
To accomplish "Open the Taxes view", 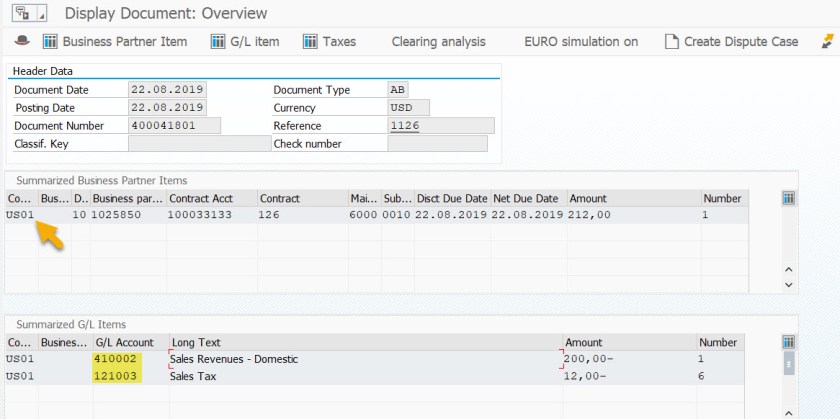I will tap(329, 41).
